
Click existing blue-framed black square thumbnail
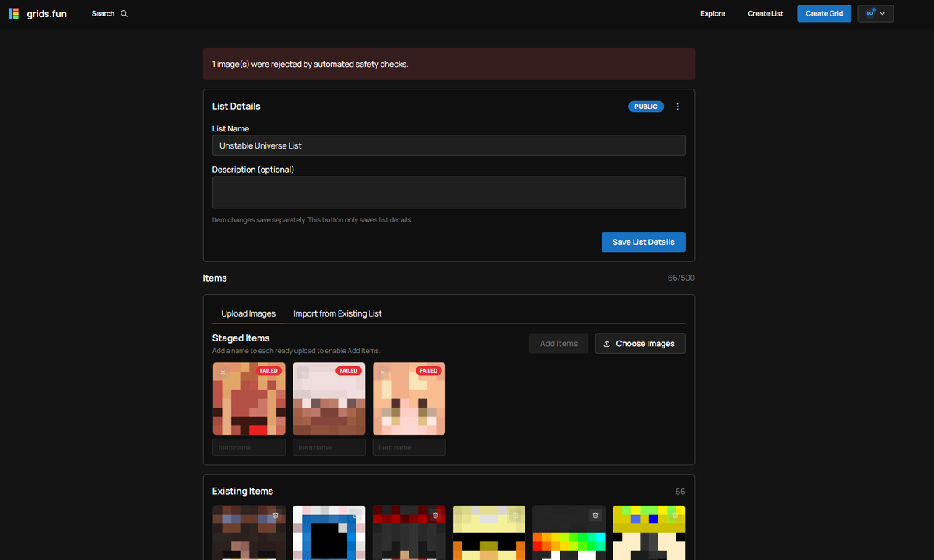[x=329, y=533]
